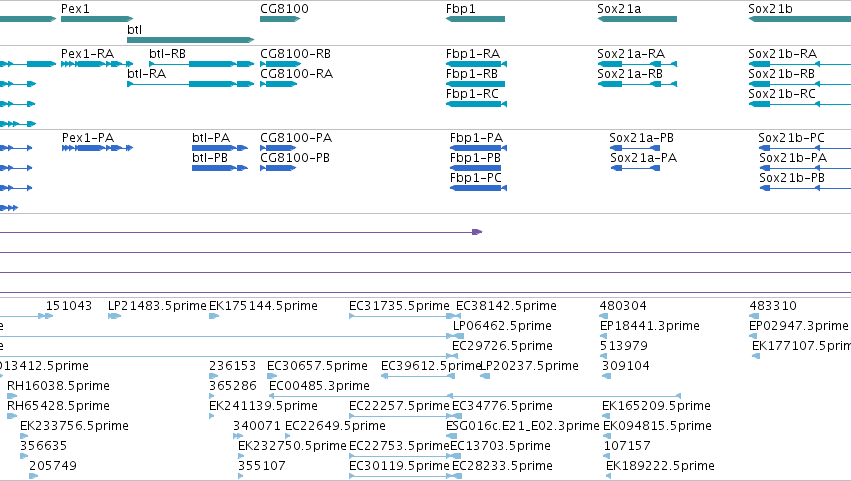Select EST EK165209.5prime
This screenshot has height=481, width=851.
coord(656,406)
